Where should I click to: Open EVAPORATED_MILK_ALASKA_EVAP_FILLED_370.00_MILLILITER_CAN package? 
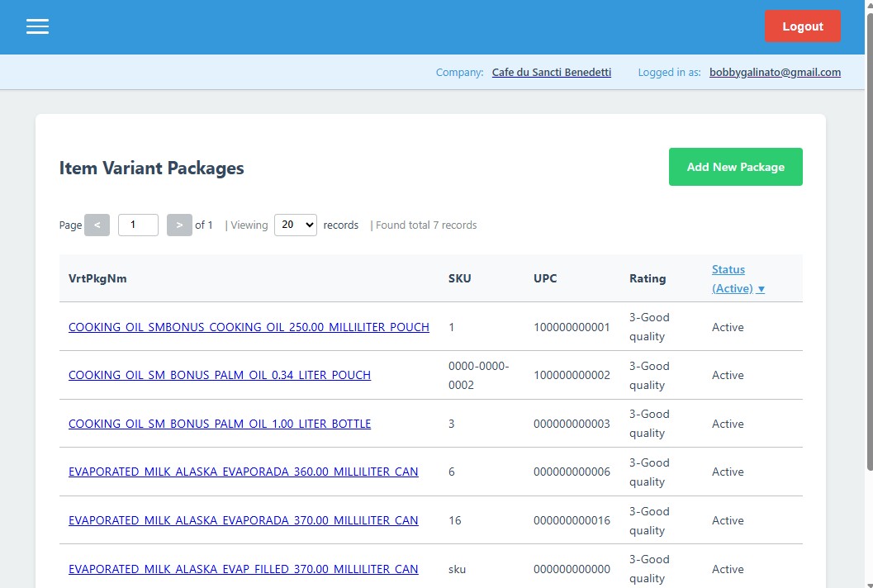(244, 569)
